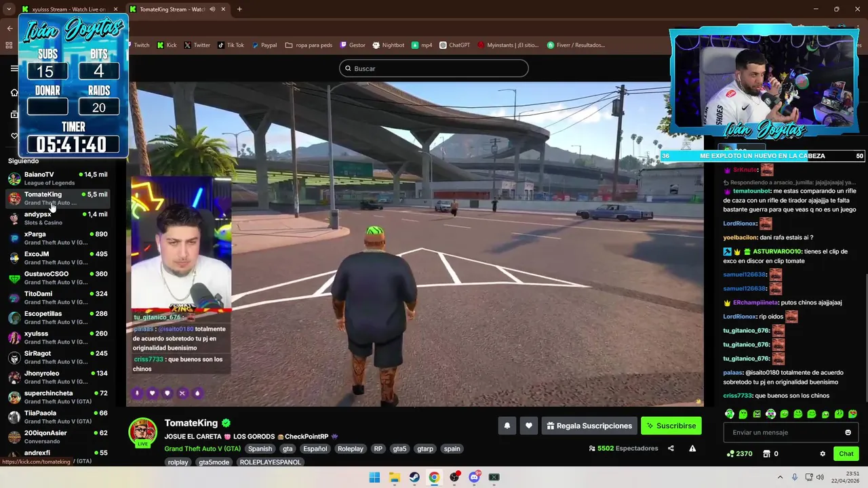Open the Tik Tok bookmark
868x488 pixels.
point(231,45)
